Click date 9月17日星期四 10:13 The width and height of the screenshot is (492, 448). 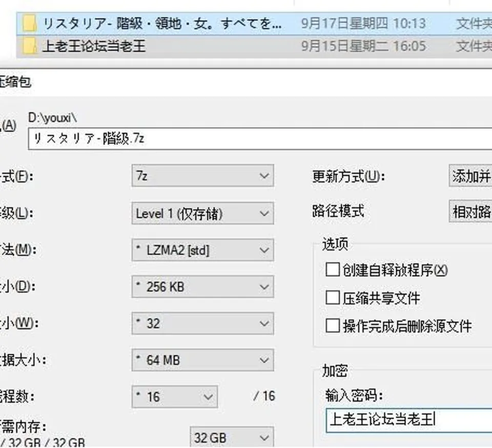click(x=363, y=24)
